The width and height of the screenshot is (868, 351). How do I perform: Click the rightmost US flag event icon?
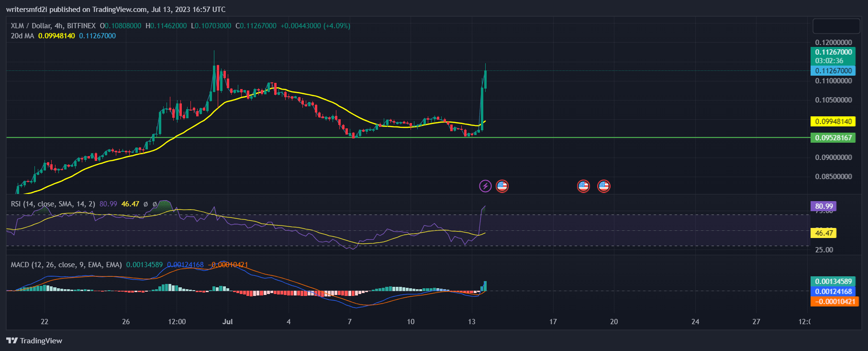(x=604, y=186)
